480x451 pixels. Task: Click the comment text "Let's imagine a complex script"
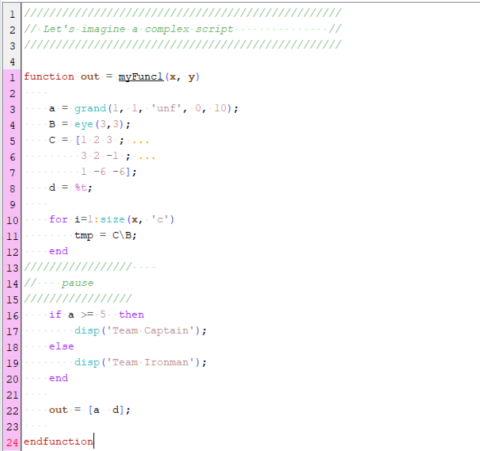138,29
